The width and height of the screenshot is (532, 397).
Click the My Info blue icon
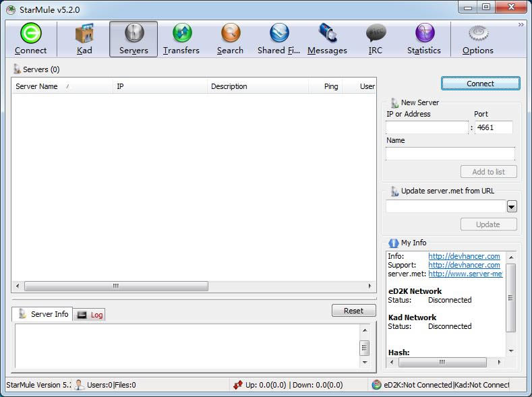[x=393, y=243]
